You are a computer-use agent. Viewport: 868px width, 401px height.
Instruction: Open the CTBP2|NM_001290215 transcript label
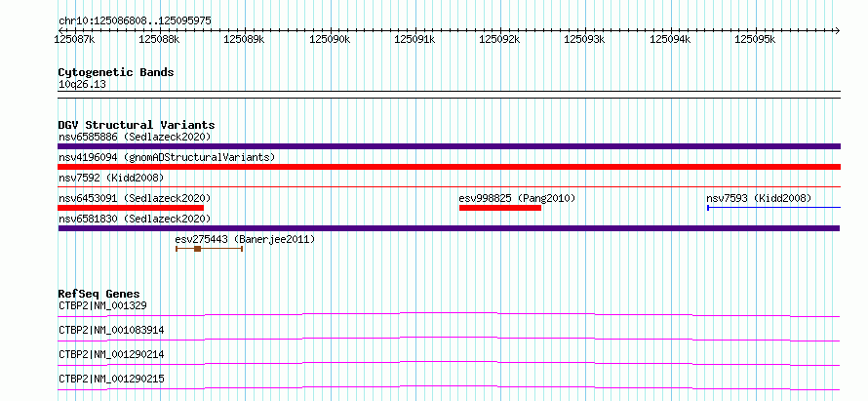pyautogui.click(x=111, y=379)
